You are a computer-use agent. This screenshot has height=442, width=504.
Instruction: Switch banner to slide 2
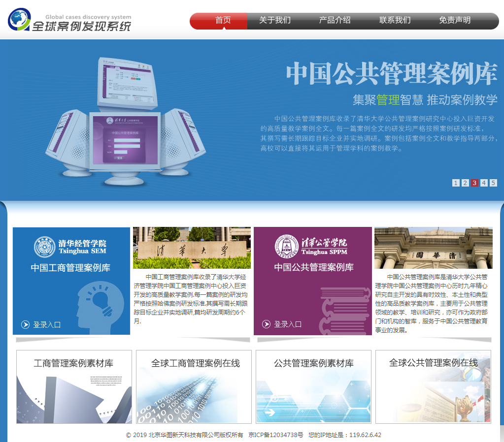click(465, 183)
